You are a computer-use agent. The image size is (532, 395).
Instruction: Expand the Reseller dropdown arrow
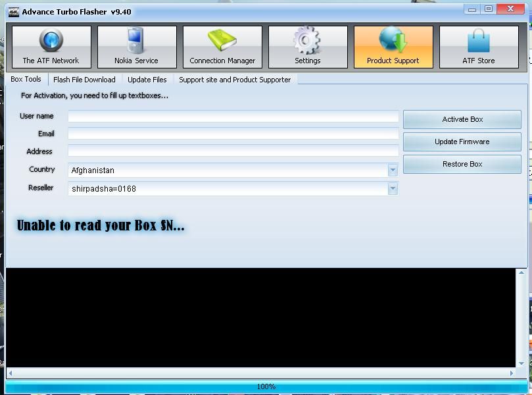[x=393, y=188]
